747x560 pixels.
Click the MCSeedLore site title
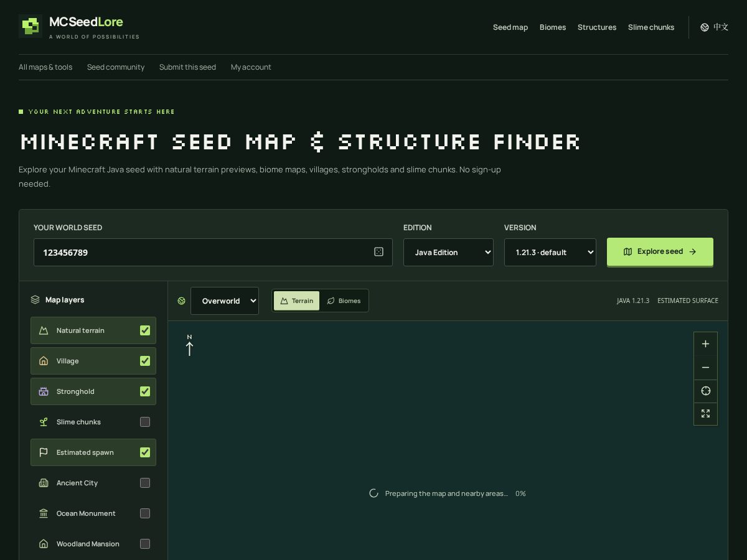[x=86, y=22]
